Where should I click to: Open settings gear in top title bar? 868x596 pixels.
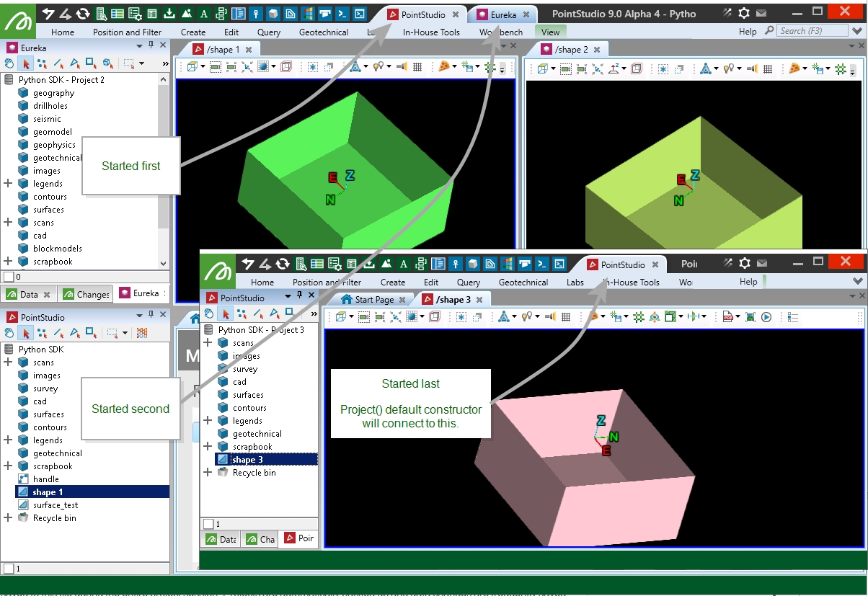(744, 13)
